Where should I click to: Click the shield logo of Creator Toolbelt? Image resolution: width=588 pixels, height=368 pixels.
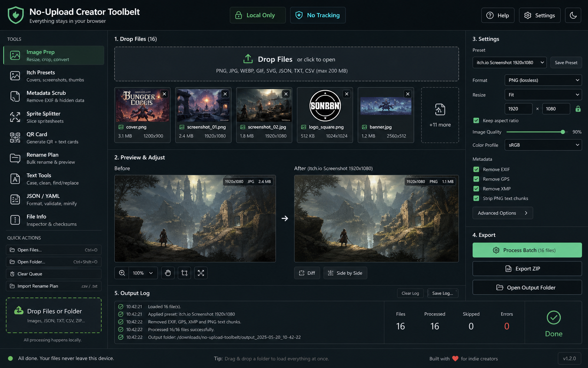point(16,15)
